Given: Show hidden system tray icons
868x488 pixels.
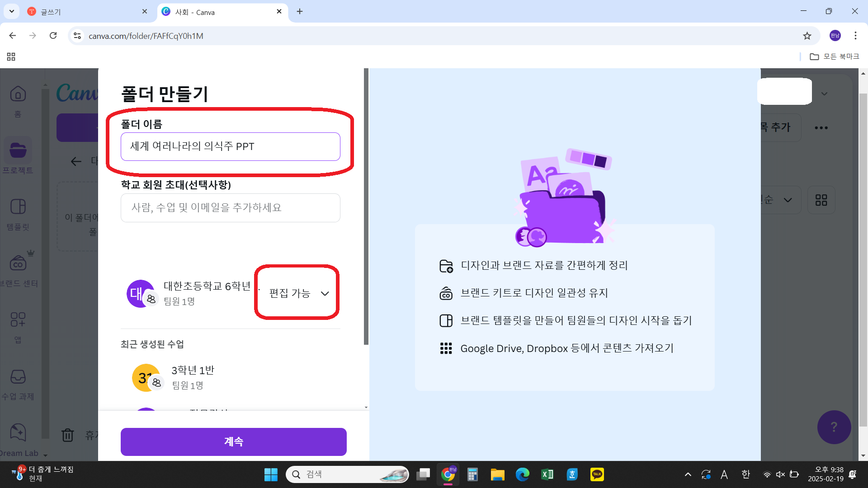Looking at the screenshot, I should [x=688, y=474].
